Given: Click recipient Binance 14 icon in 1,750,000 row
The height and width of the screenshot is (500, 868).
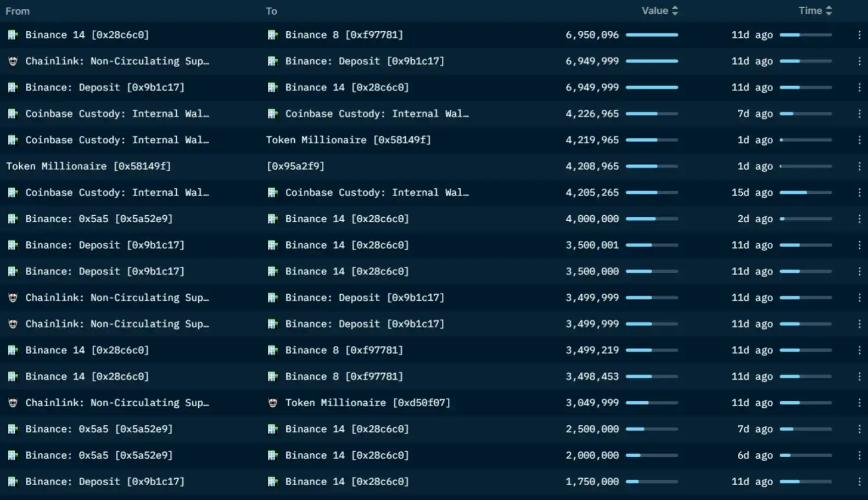Looking at the screenshot, I should tap(272, 482).
